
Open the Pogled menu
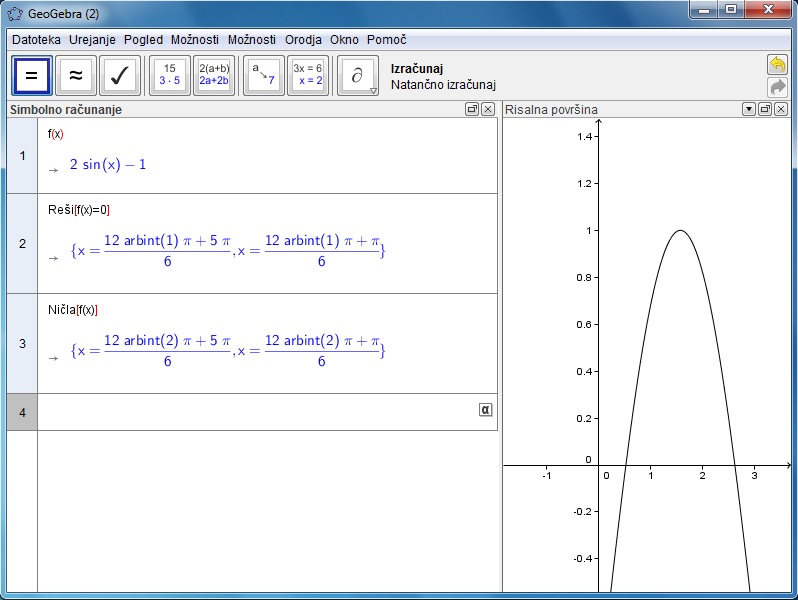pos(143,39)
